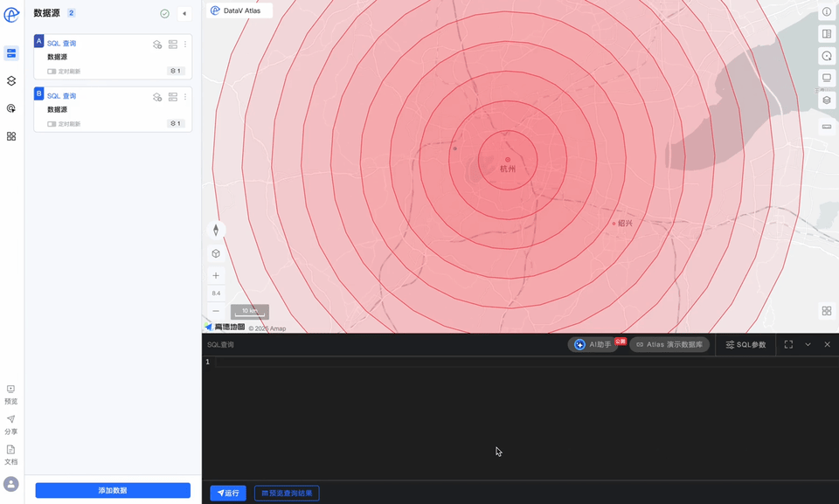This screenshot has width=839, height=504.
Task: Click the SQL查询 panel title
Action: (220, 344)
